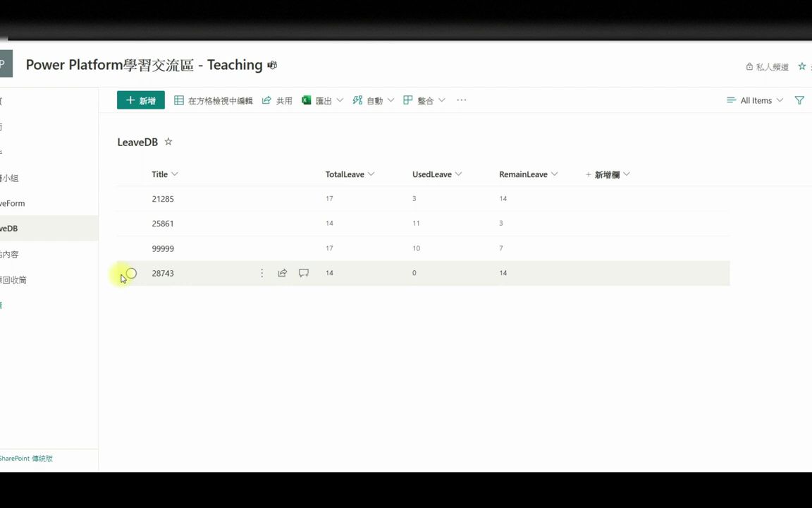Select 回收筒 recycle bin in sidebar
Viewport: 812px width, 508px height.
pyautogui.click(x=14, y=279)
